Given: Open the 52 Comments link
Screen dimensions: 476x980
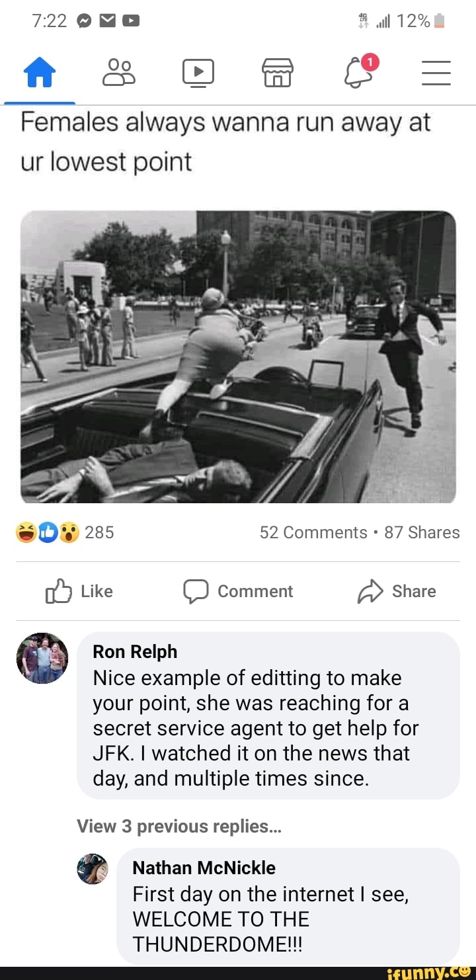Looking at the screenshot, I should pos(313,532).
